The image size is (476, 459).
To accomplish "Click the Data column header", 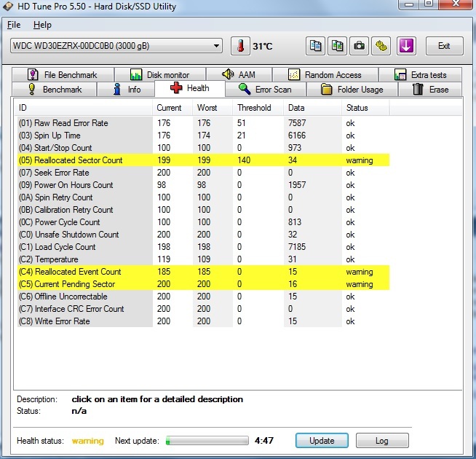I will 313,108.
